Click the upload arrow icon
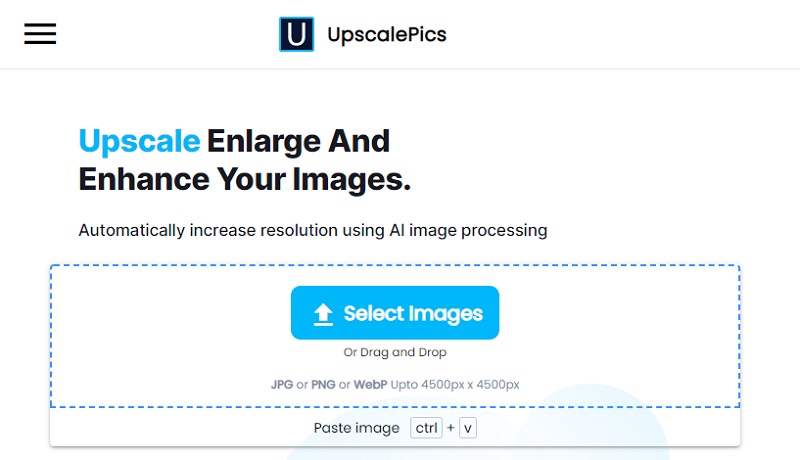This screenshot has width=800, height=460. [323, 314]
